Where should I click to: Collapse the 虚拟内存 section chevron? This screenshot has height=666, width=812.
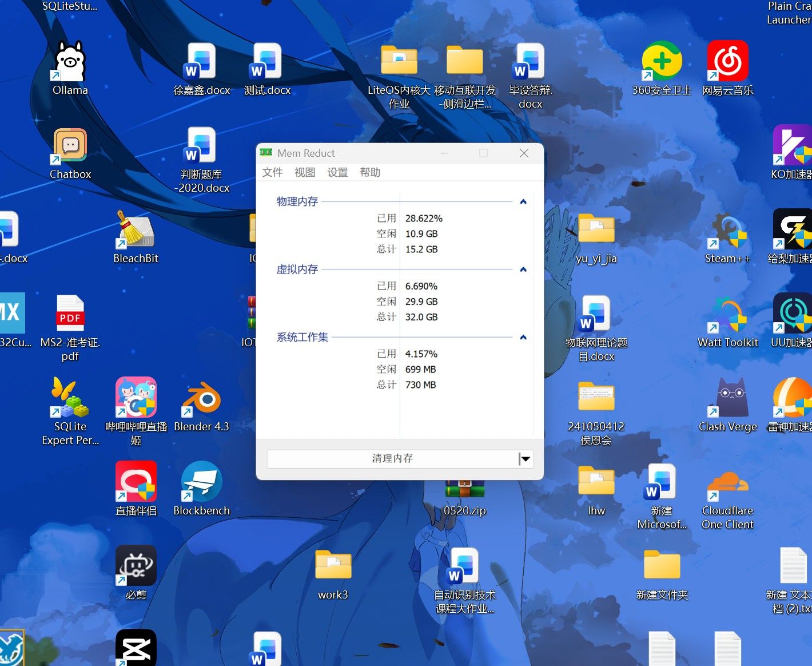(x=523, y=269)
